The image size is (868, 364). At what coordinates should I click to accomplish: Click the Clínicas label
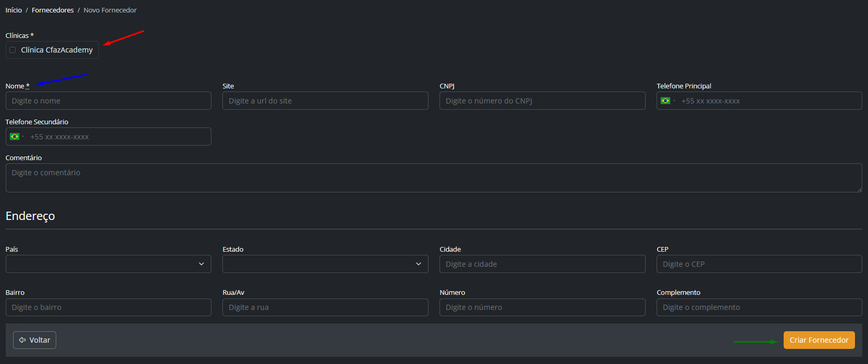[x=19, y=35]
